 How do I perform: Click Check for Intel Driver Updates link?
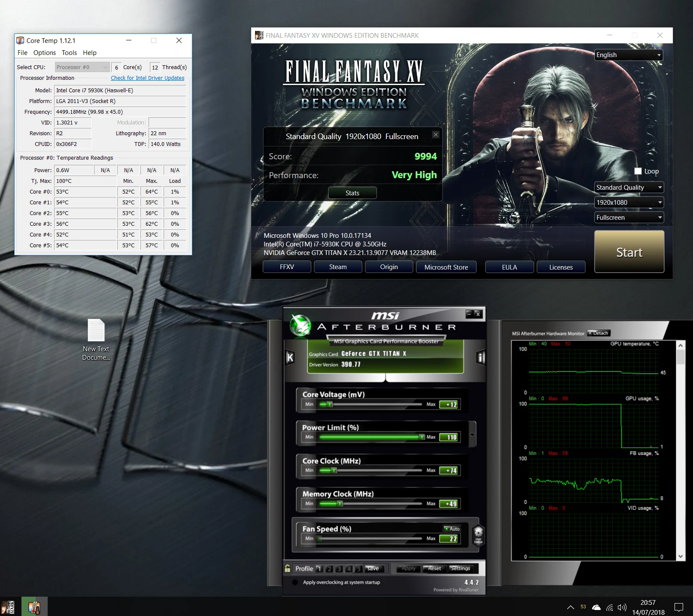point(148,78)
